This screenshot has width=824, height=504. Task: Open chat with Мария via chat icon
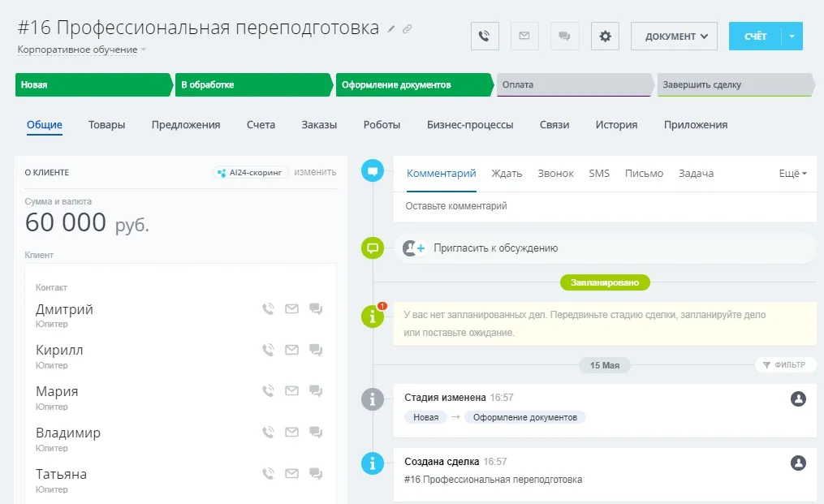(x=316, y=391)
